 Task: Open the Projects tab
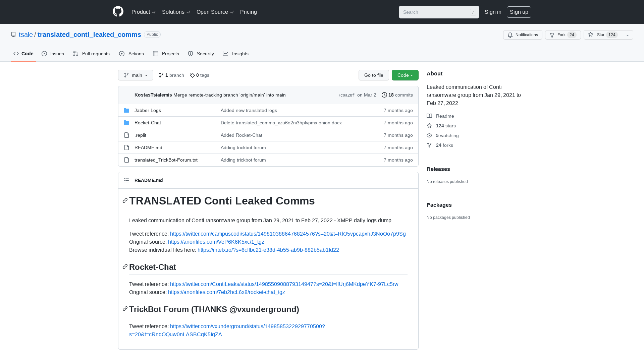[x=166, y=54]
